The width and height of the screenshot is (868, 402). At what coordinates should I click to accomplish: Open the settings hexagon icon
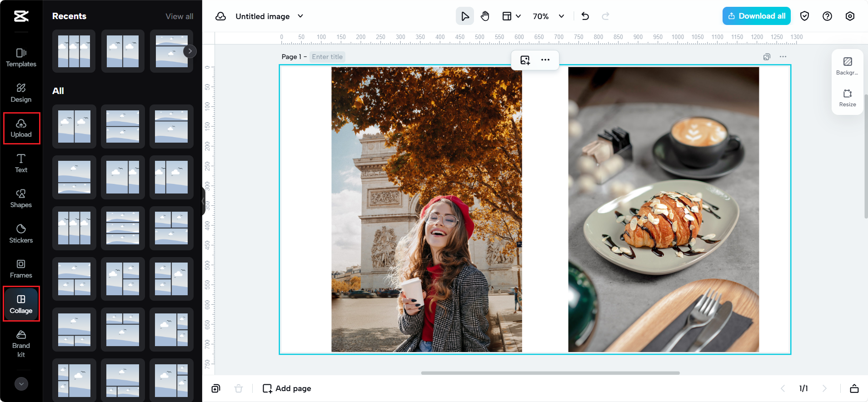tap(850, 16)
